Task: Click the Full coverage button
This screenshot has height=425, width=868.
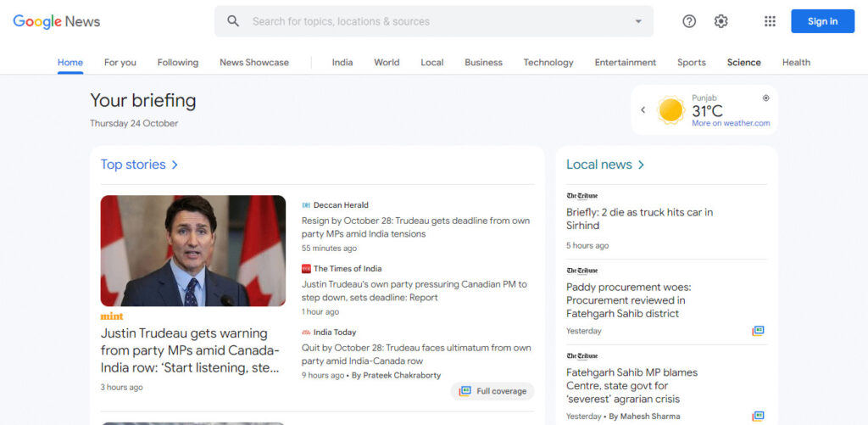Action: click(x=492, y=391)
